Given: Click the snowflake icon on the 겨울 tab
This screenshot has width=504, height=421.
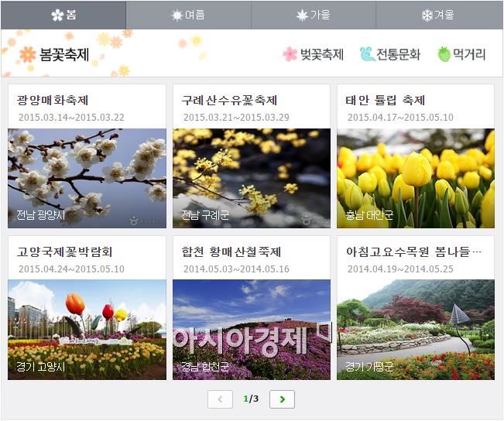Looking at the screenshot, I should pyautogui.click(x=427, y=15).
